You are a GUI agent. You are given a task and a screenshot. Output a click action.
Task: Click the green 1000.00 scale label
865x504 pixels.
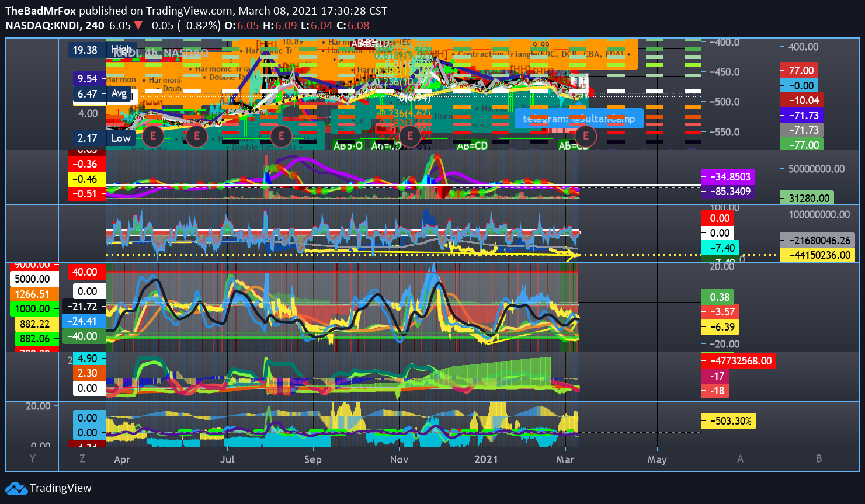coord(34,309)
